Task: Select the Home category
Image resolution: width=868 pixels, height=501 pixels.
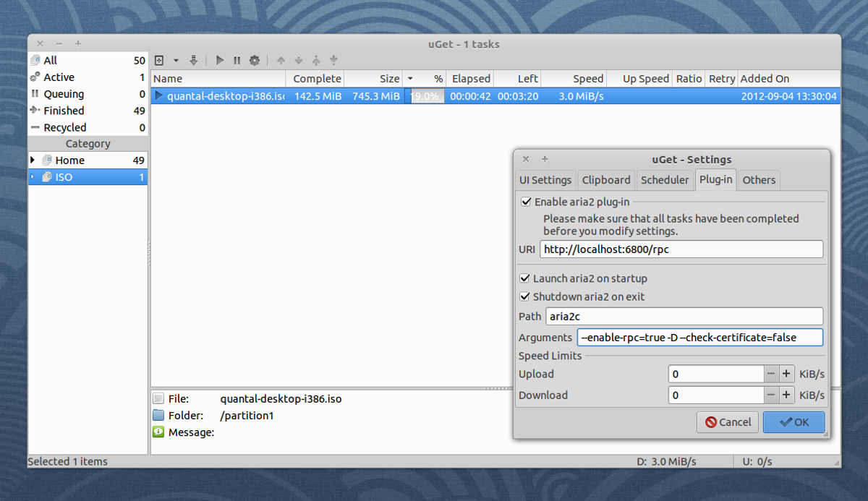Action: (88, 160)
